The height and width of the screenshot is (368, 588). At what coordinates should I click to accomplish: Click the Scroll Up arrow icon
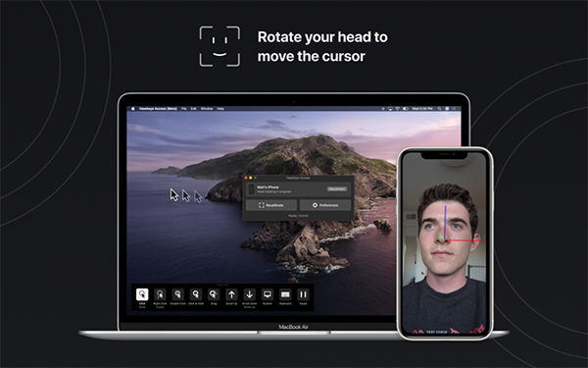click(231, 294)
